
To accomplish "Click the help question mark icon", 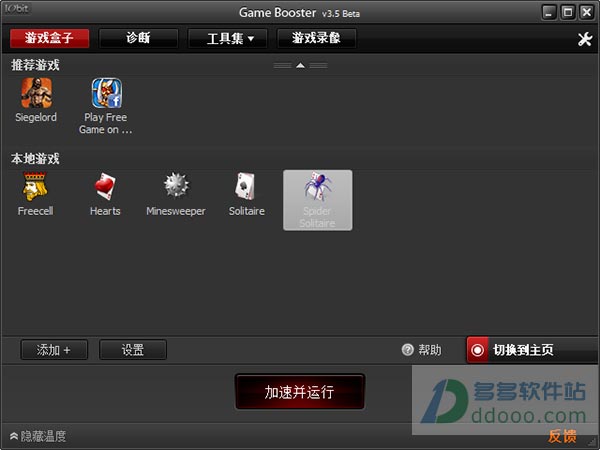I will tap(408, 349).
